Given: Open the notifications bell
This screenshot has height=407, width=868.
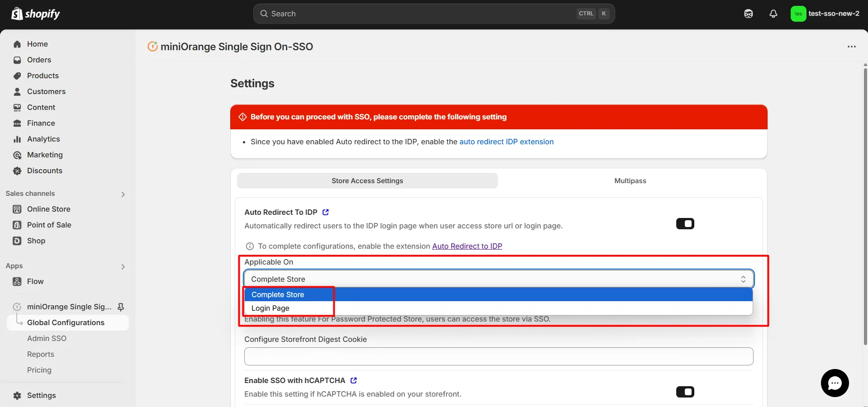Looking at the screenshot, I should [x=773, y=14].
